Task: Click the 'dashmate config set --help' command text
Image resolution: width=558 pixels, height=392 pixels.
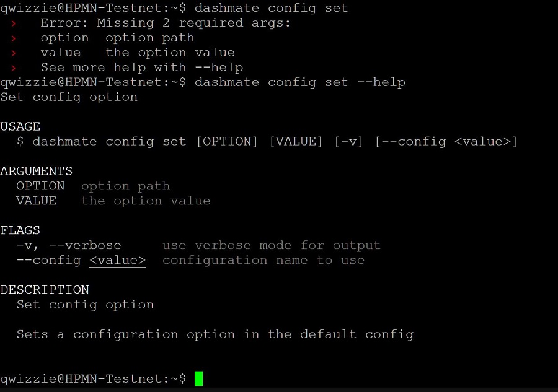Action: 300,82
